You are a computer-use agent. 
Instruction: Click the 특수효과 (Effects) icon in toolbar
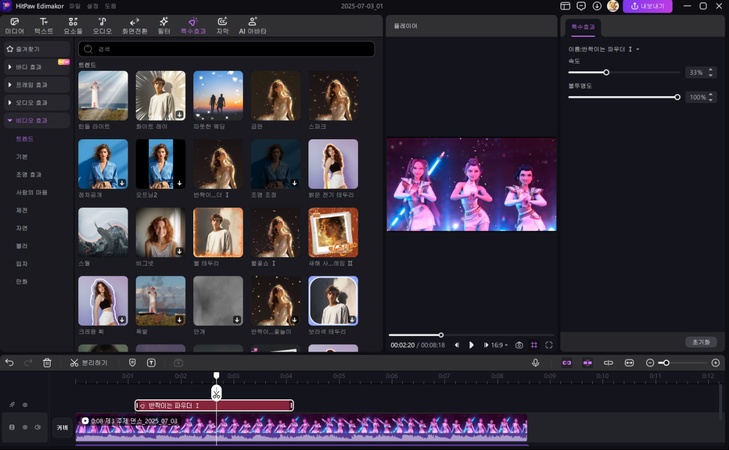[x=193, y=22]
